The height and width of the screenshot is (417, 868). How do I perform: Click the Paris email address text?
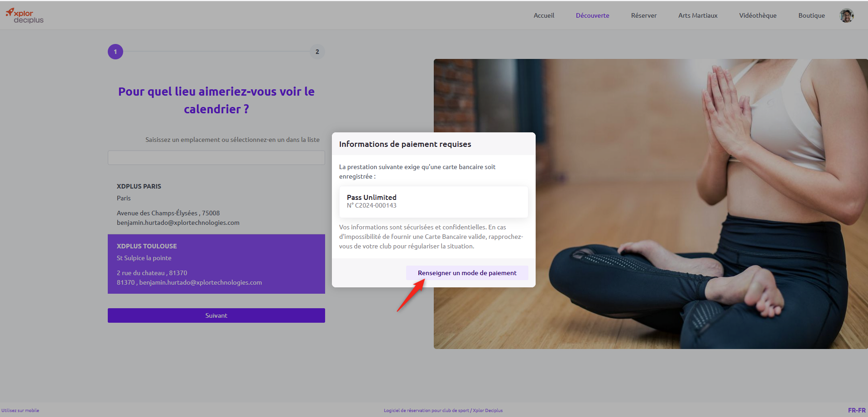[178, 223]
